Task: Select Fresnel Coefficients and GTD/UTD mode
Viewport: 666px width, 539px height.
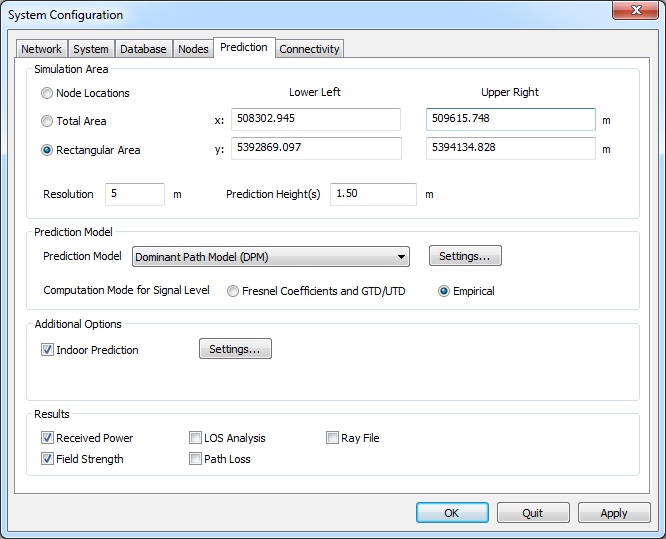Action: [233, 292]
